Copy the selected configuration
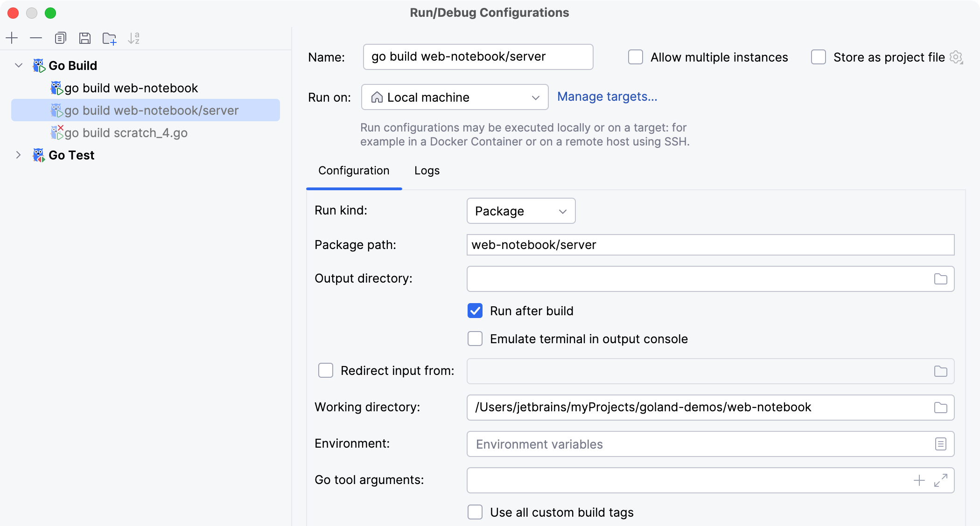The height and width of the screenshot is (526, 980). [60, 38]
